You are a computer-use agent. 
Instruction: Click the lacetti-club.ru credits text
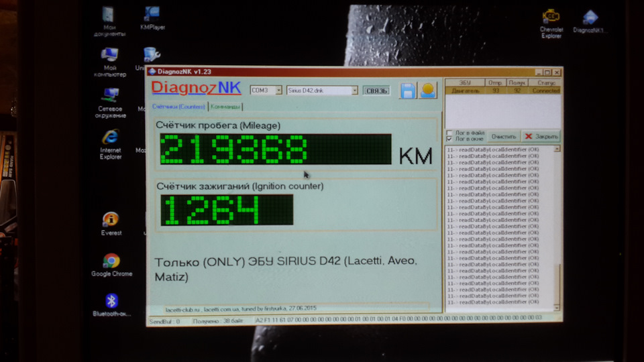pos(241,308)
